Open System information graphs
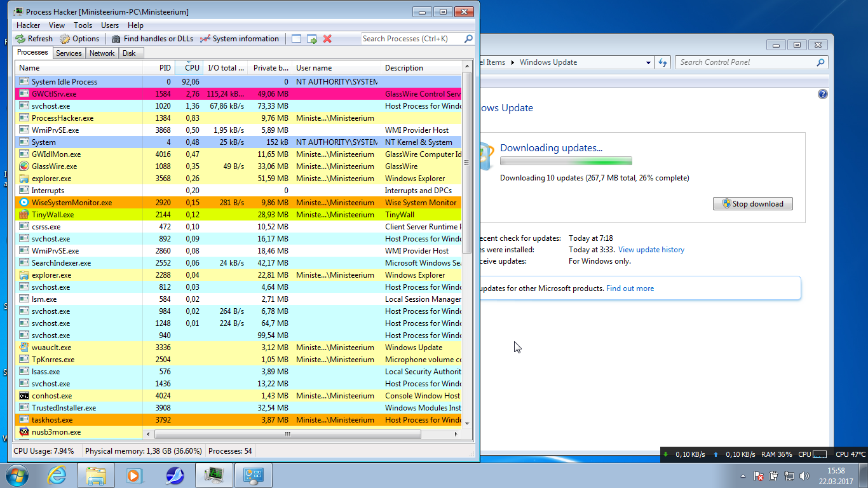The height and width of the screenshot is (488, 868). click(240, 39)
